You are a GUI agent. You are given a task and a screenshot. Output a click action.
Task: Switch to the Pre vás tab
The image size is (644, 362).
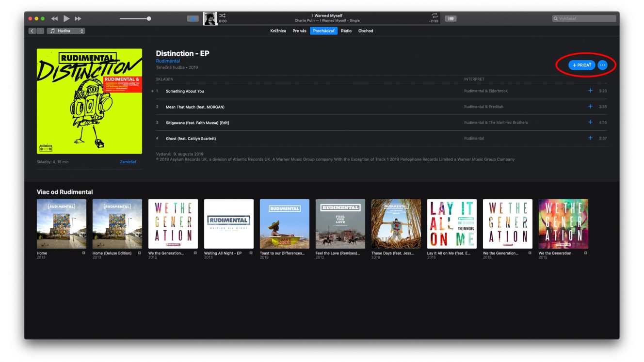coord(299,31)
